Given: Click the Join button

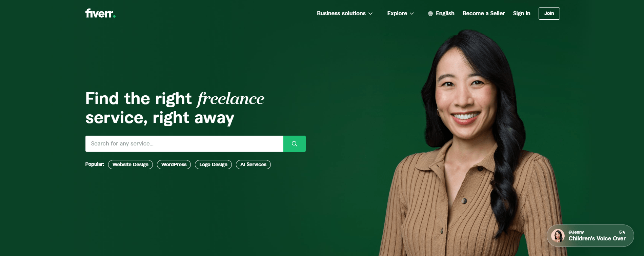Looking at the screenshot, I should point(549,14).
